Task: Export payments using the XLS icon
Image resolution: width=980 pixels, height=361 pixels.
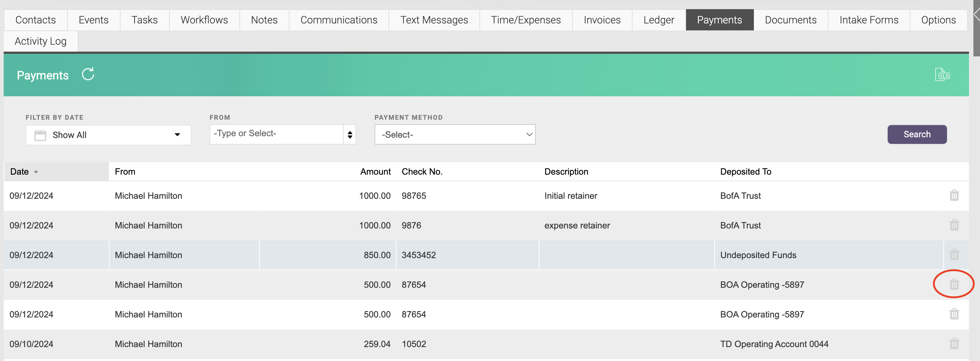Action: 942,74
